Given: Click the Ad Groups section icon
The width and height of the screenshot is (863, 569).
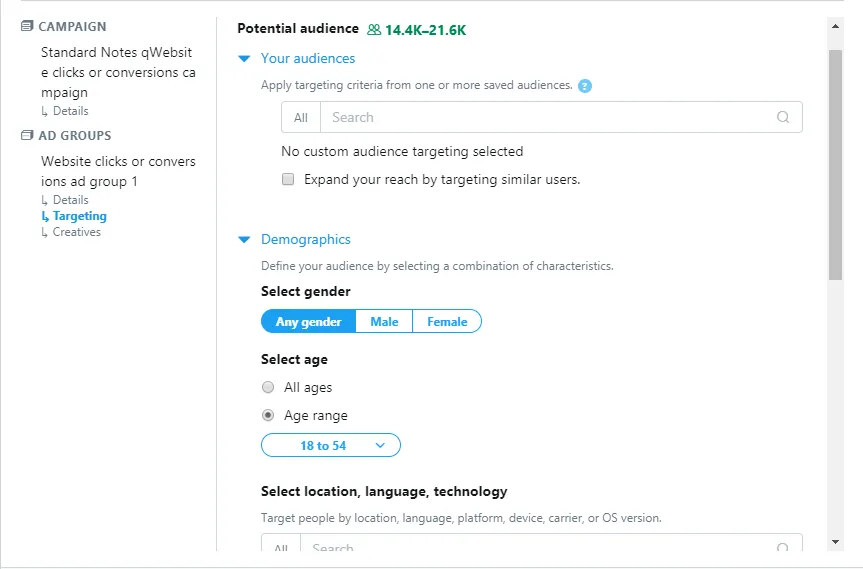Looking at the screenshot, I should [x=27, y=135].
